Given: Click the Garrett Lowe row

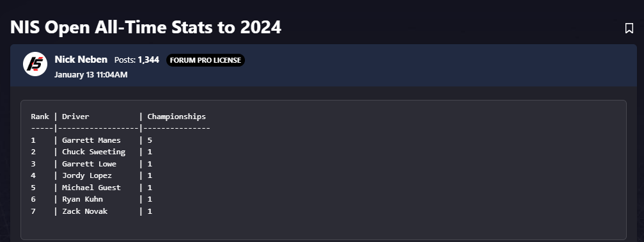Looking at the screenshot, I should tap(91, 164).
